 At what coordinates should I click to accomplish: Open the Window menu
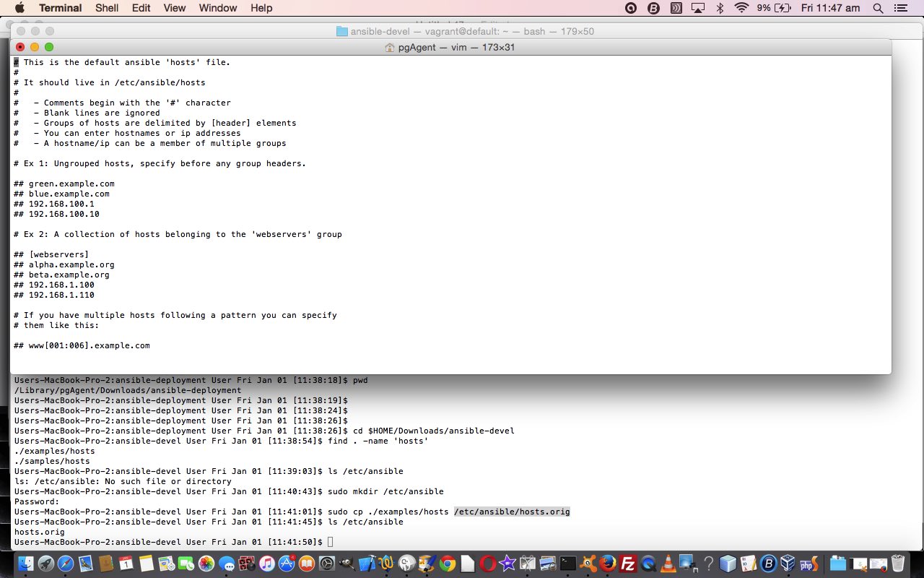click(x=217, y=8)
